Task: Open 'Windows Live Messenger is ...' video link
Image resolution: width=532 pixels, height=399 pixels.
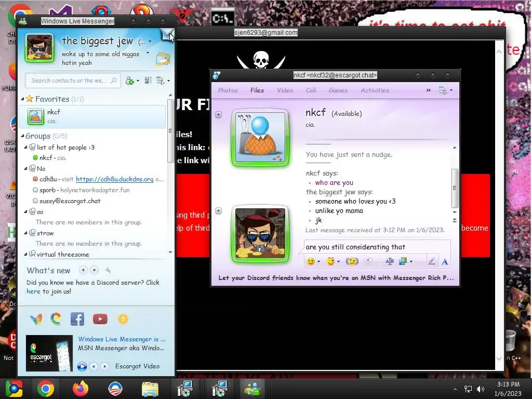Action: 122,339
